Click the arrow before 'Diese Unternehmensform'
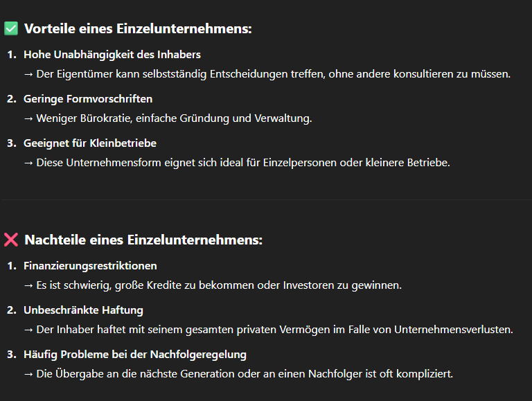This screenshot has height=401, width=532. pyautogui.click(x=28, y=163)
